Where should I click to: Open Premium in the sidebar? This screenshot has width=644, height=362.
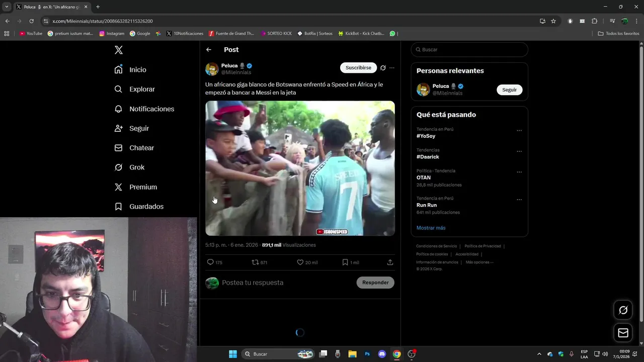pos(135,187)
